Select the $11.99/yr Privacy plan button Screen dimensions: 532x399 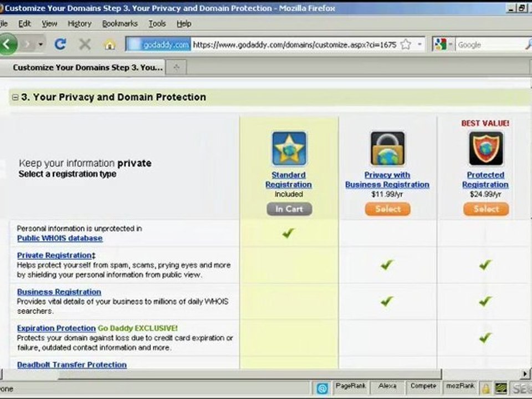click(387, 209)
